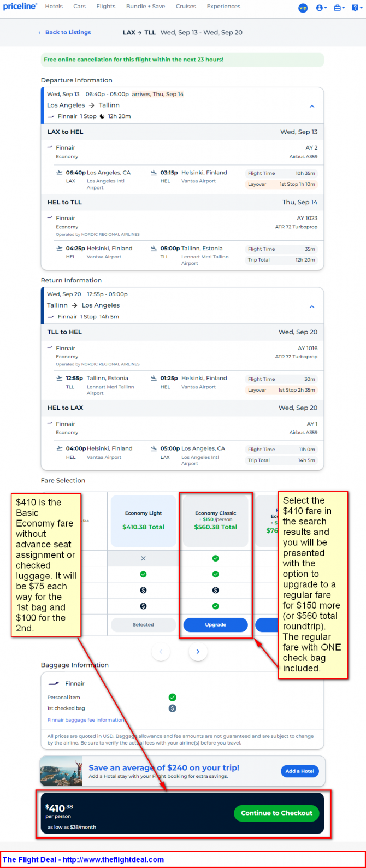
Task: Click takeoff icon beside 06:40p Los Angeles
Action: [x=60, y=173]
